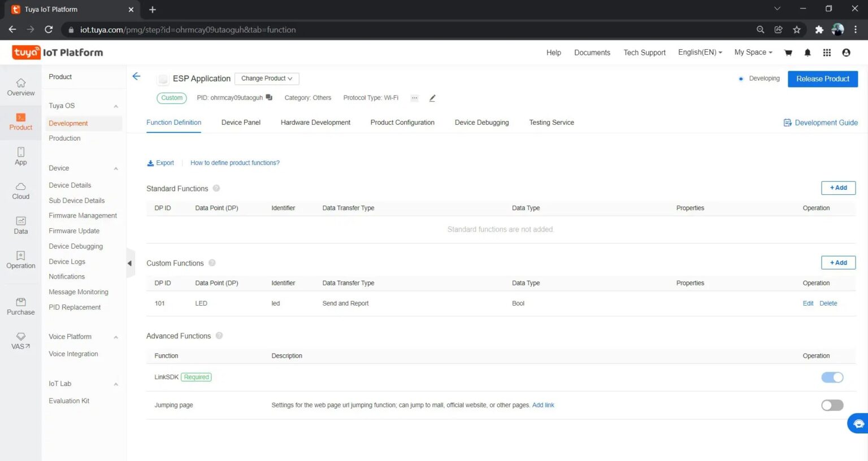Collapse the Device section in sidebar

point(116,168)
